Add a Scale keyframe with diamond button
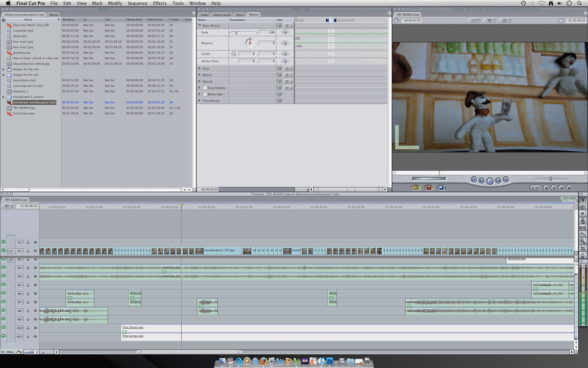The image size is (588, 368). click(285, 32)
